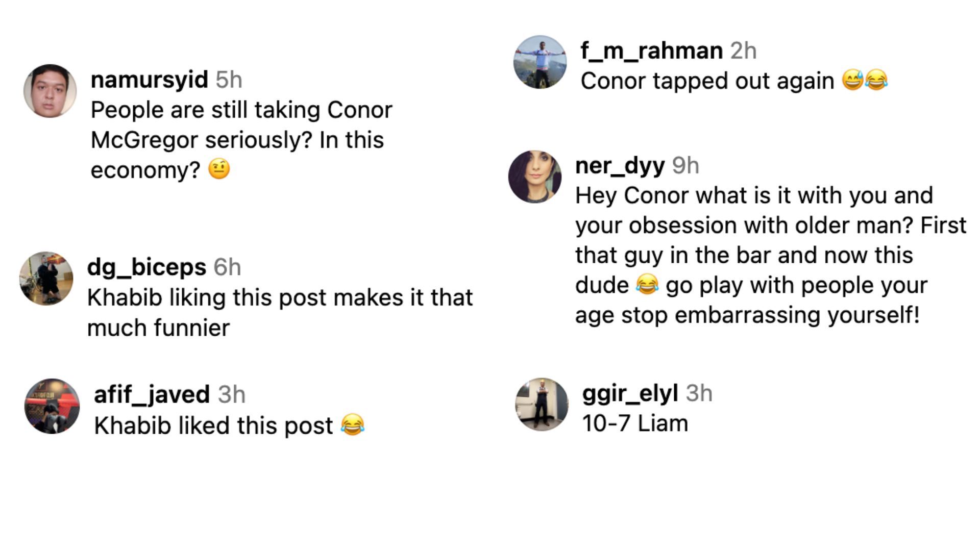
Task: Click the 5h timestamp on namursyid's comment
Action: click(229, 80)
